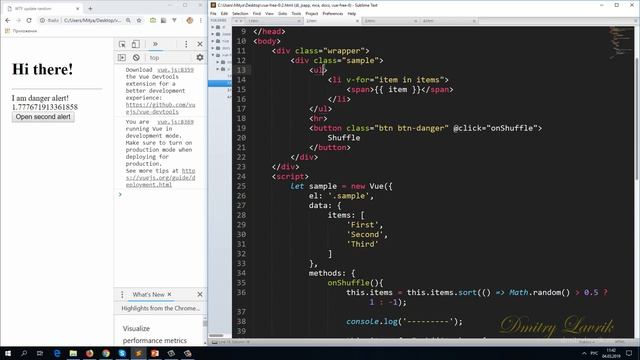Click Chrome profile avatar icon
The width and height of the screenshot is (640, 360).
(x=189, y=20)
